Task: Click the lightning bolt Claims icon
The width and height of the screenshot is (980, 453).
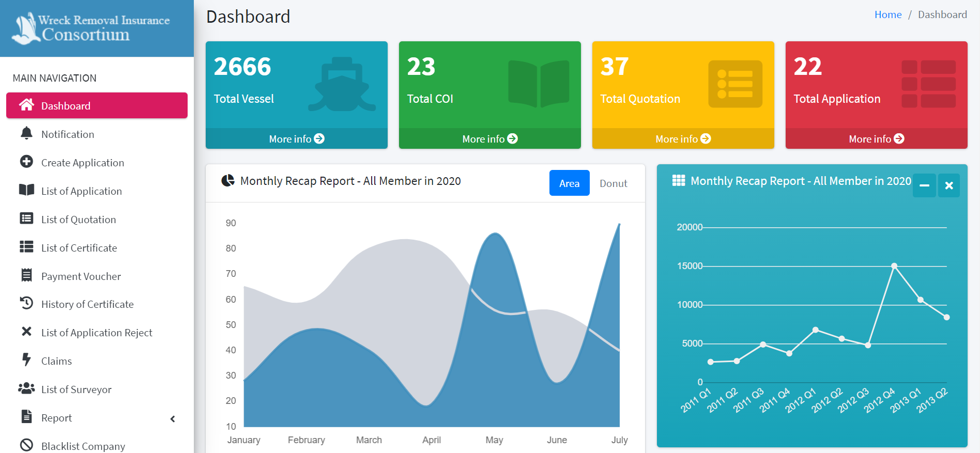Action: [x=26, y=360]
